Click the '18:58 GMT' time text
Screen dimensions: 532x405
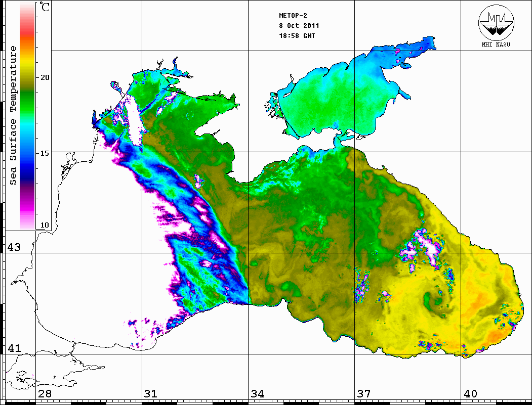(297, 35)
